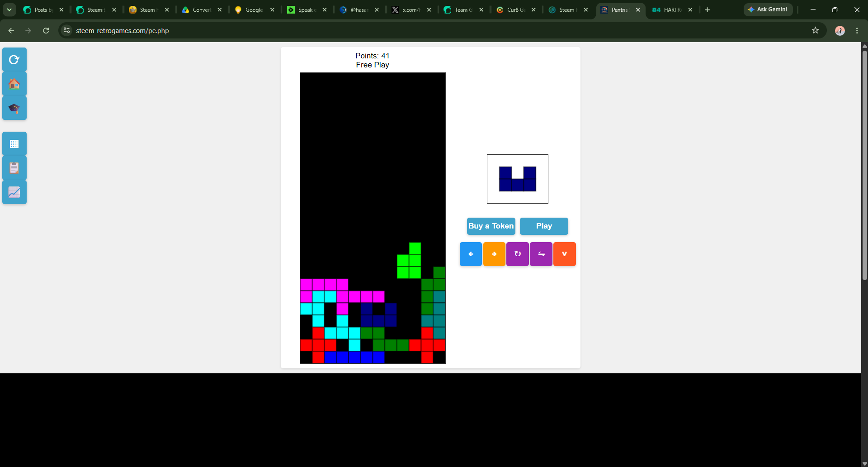
Task: Switch to the HARI R tab
Action: (x=672, y=10)
